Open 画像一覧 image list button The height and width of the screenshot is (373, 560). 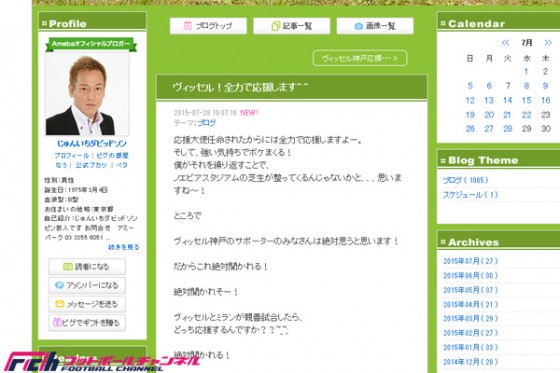(375, 26)
